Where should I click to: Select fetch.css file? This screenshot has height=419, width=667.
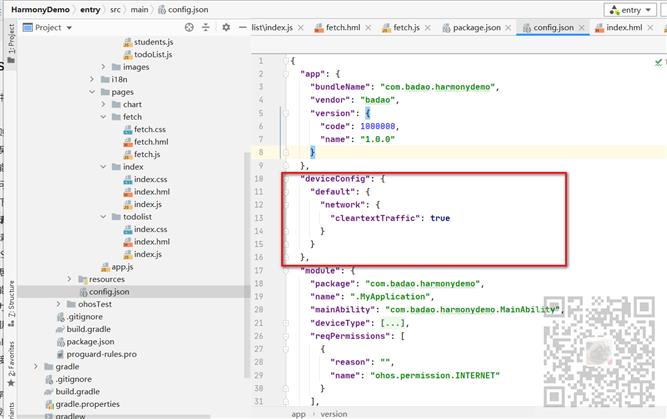pyautogui.click(x=145, y=129)
